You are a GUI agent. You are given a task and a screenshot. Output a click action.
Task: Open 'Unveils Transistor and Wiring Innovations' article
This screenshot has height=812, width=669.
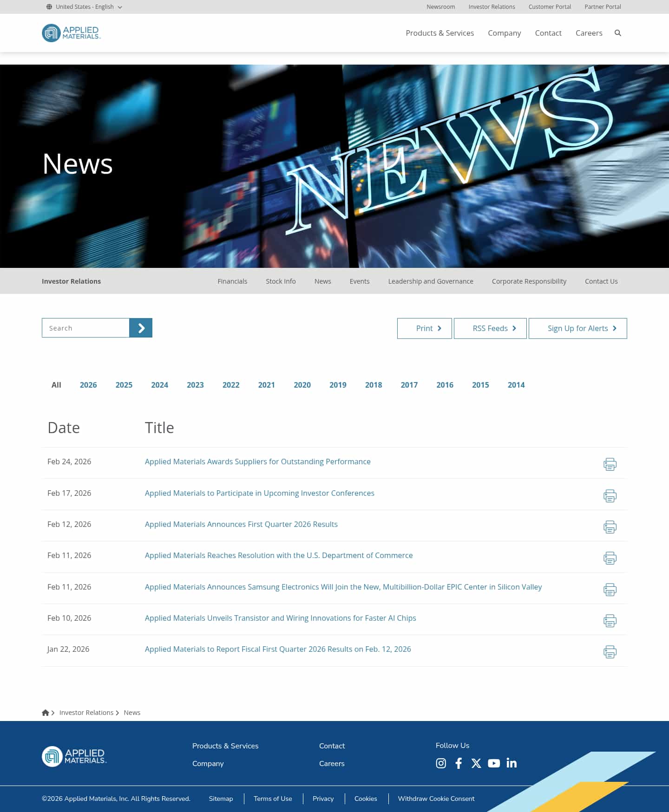pos(281,618)
